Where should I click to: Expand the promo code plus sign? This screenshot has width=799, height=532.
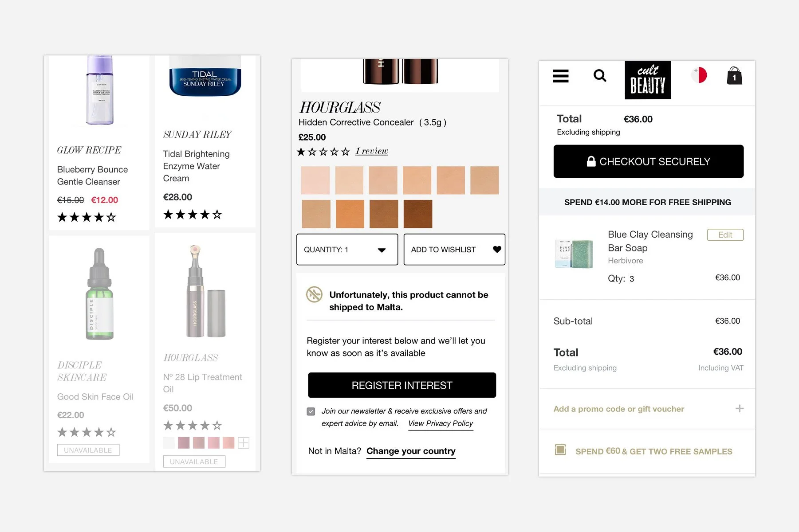pyautogui.click(x=739, y=408)
